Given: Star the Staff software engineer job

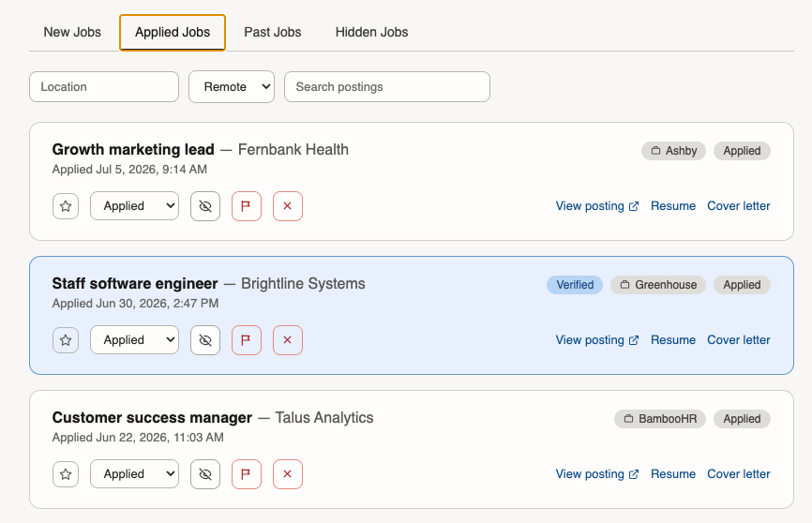Looking at the screenshot, I should tap(66, 340).
